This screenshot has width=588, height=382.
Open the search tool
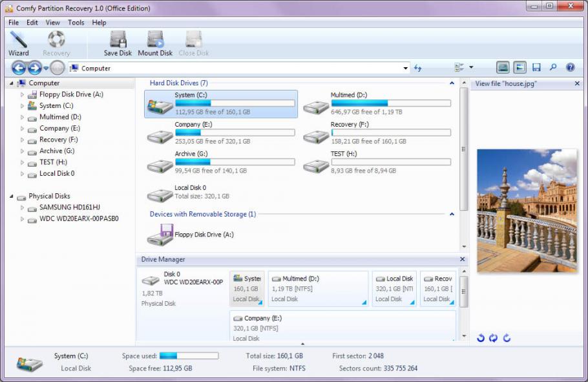coord(553,67)
